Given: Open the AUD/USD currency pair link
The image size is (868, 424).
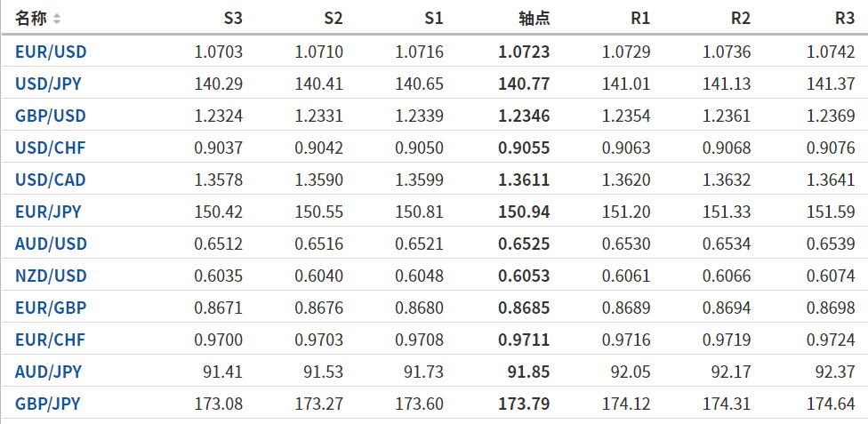Looking at the screenshot, I should point(51,244).
